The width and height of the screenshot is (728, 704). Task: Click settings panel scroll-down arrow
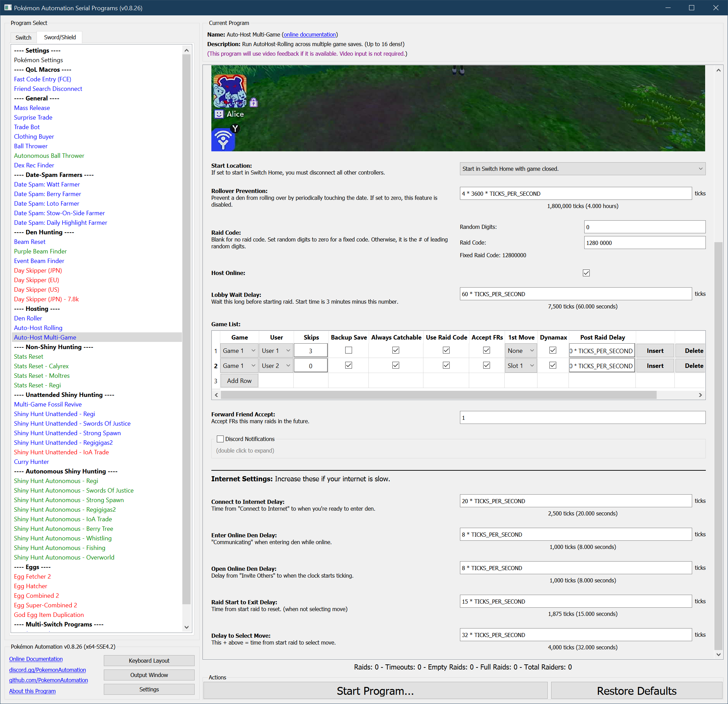718,654
